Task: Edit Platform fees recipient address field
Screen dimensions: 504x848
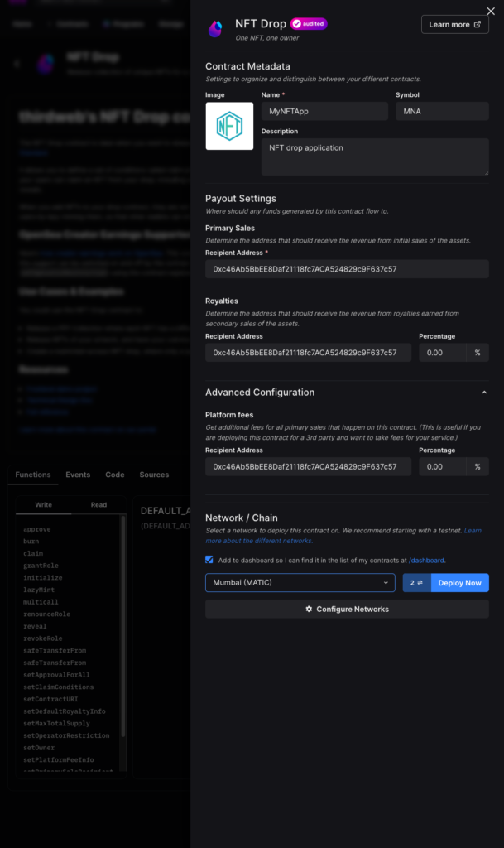Action: pyautogui.click(x=308, y=467)
